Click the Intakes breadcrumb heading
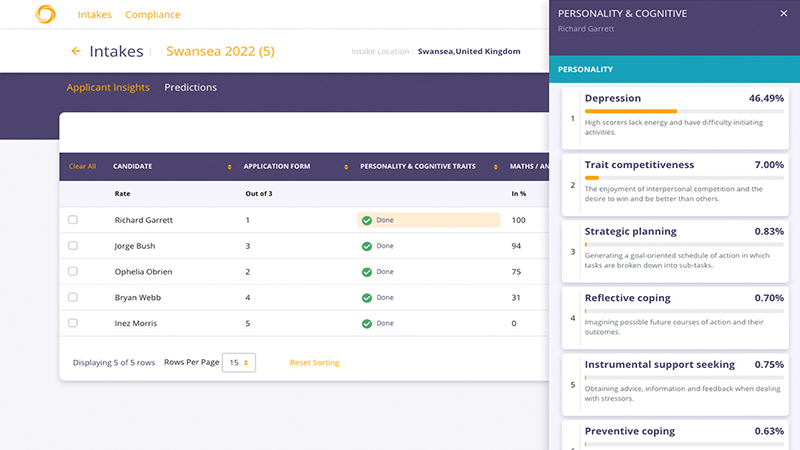This screenshot has height=450, width=800. (x=116, y=51)
